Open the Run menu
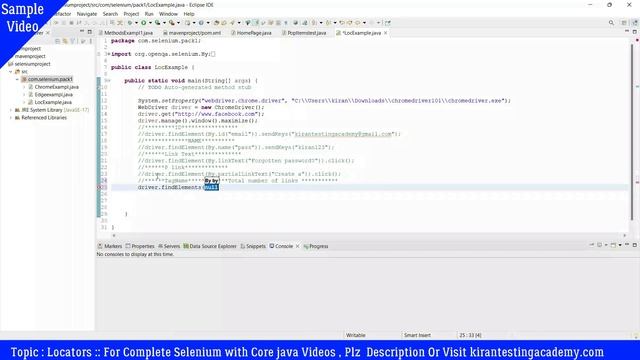Image resolution: width=640 pixels, height=360 pixels. point(149,14)
